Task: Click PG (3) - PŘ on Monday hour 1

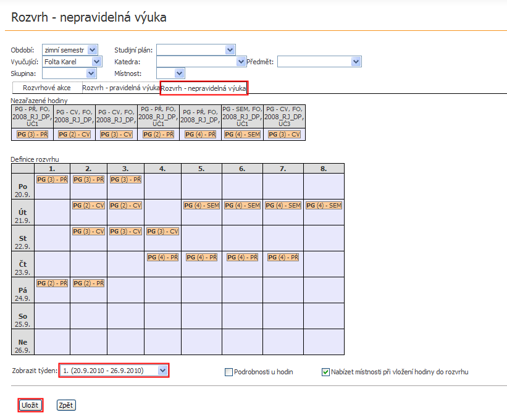Action: tap(52, 180)
